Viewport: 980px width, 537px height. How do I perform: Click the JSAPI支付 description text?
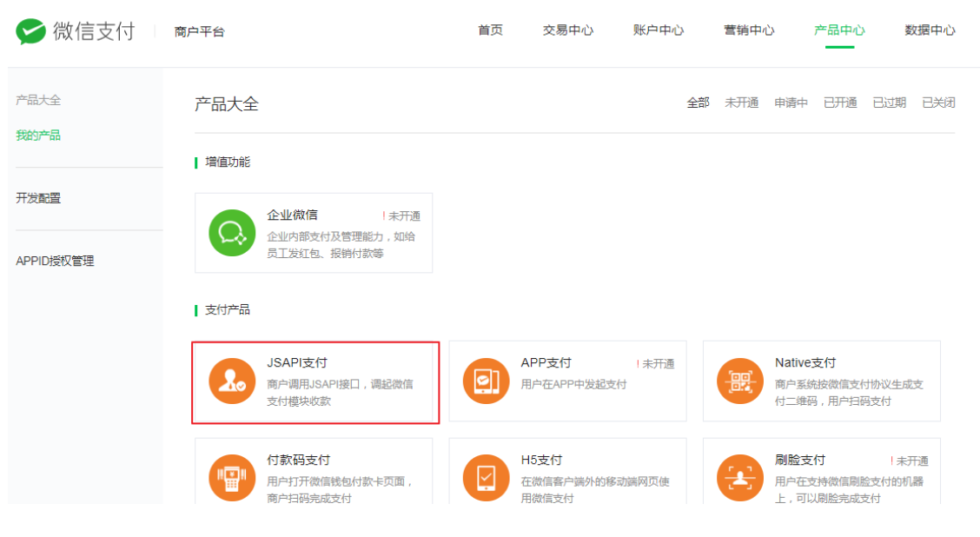point(340,393)
